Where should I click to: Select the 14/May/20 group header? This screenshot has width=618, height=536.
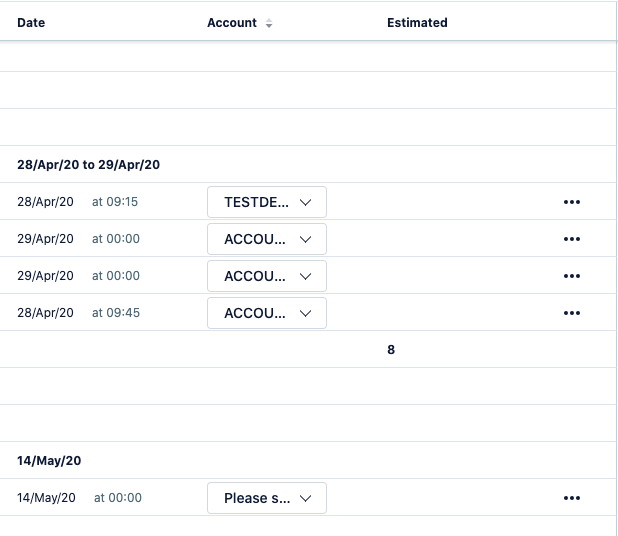[x=49, y=461]
